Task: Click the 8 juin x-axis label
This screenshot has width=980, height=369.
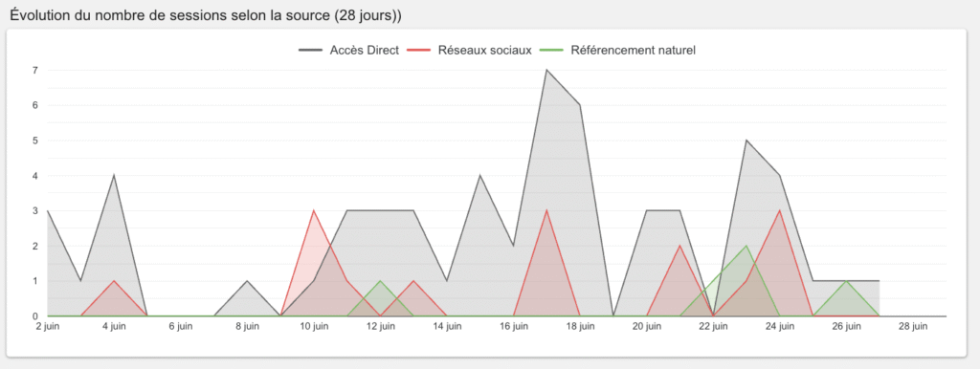Action: (247, 326)
